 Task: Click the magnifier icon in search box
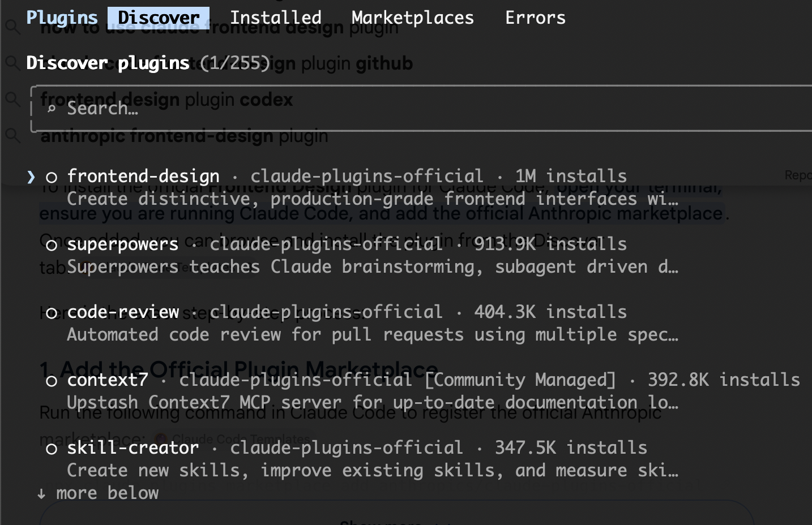pyautogui.click(x=52, y=109)
